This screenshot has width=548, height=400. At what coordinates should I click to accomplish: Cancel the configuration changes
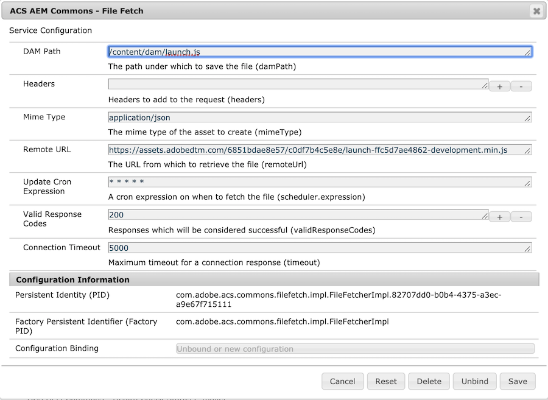pyautogui.click(x=342, y=381)
